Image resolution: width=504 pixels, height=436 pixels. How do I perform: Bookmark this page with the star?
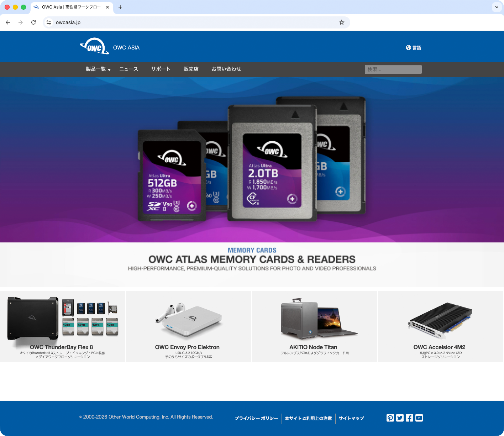(x=342, y=22)
